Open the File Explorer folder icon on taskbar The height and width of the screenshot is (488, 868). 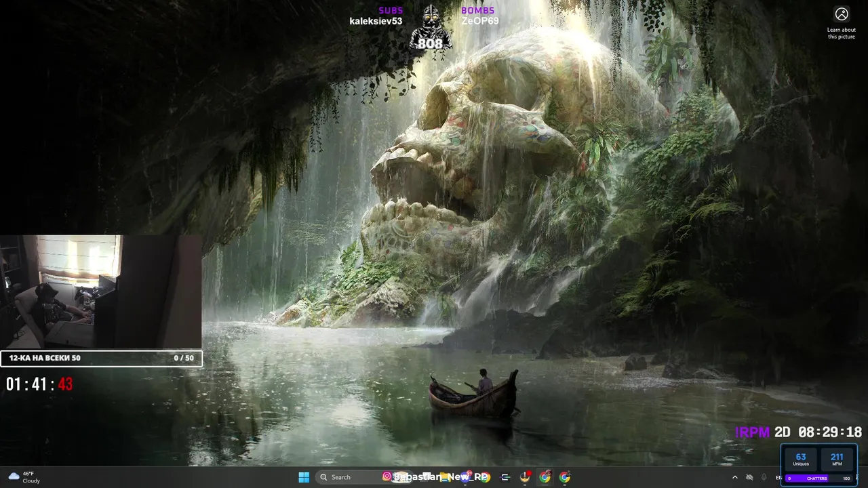tap(445, 477)
